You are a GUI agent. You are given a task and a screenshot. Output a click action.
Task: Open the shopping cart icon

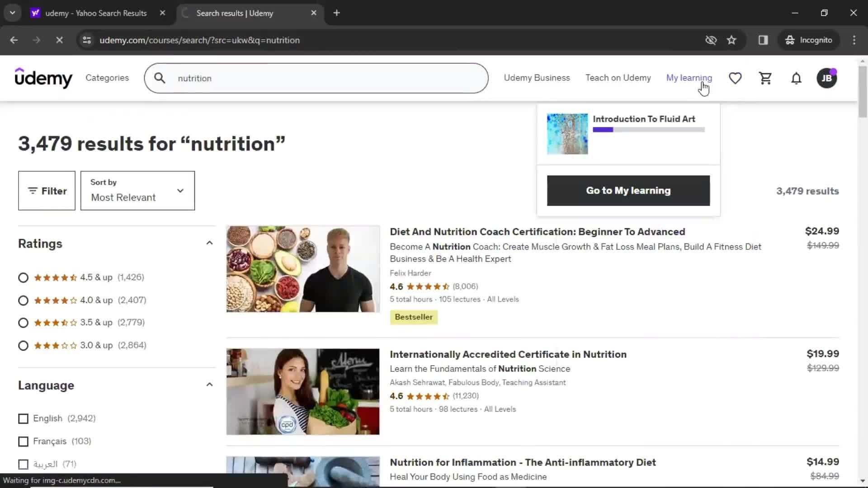point(765,78)
